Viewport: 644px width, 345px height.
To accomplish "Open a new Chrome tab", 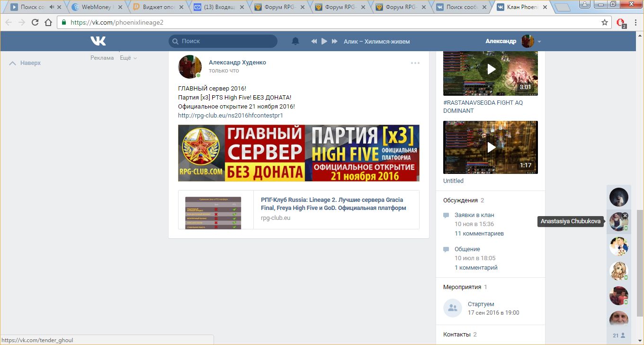I will [563, 7].
